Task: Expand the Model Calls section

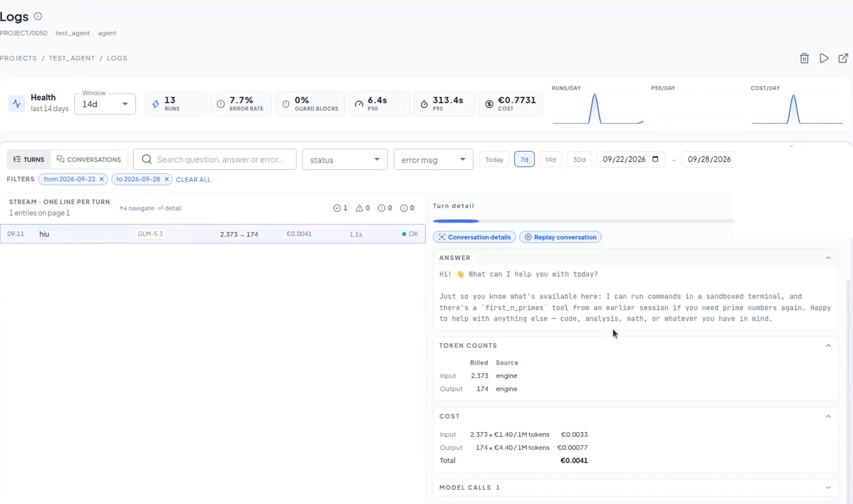Action: coord(828,488)
